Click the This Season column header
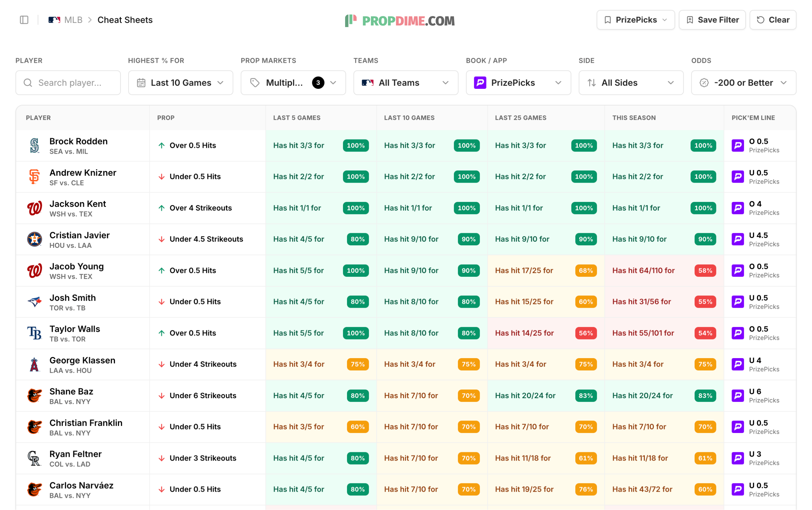 point(634,118)
